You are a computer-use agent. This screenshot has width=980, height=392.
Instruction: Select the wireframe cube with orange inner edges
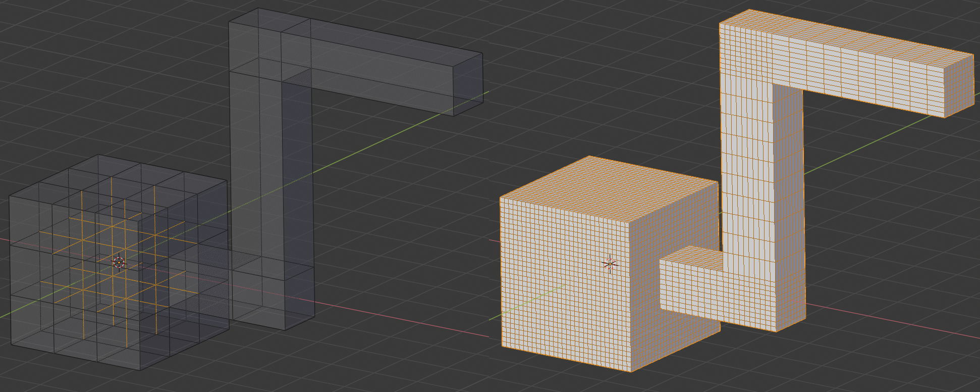click(119, 263)
